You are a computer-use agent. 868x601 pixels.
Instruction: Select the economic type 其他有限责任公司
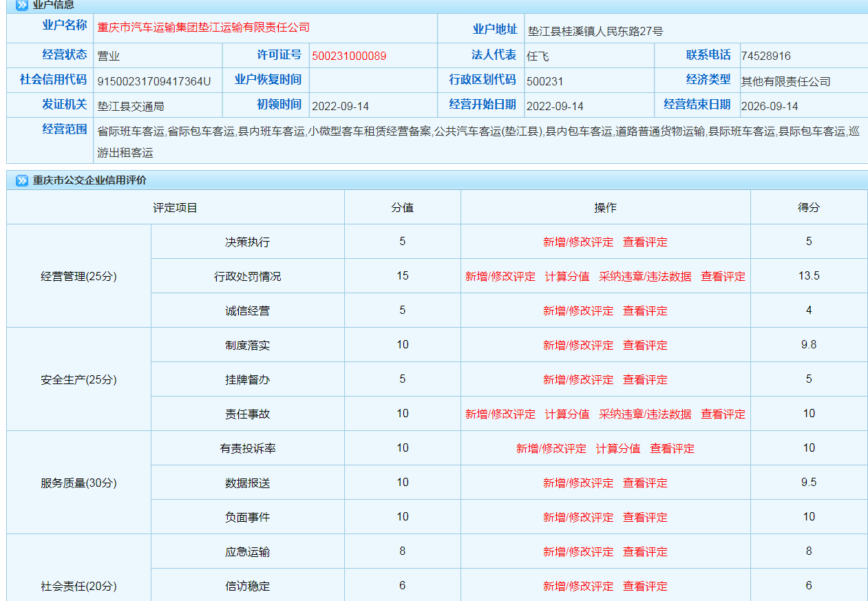(786, 81)
